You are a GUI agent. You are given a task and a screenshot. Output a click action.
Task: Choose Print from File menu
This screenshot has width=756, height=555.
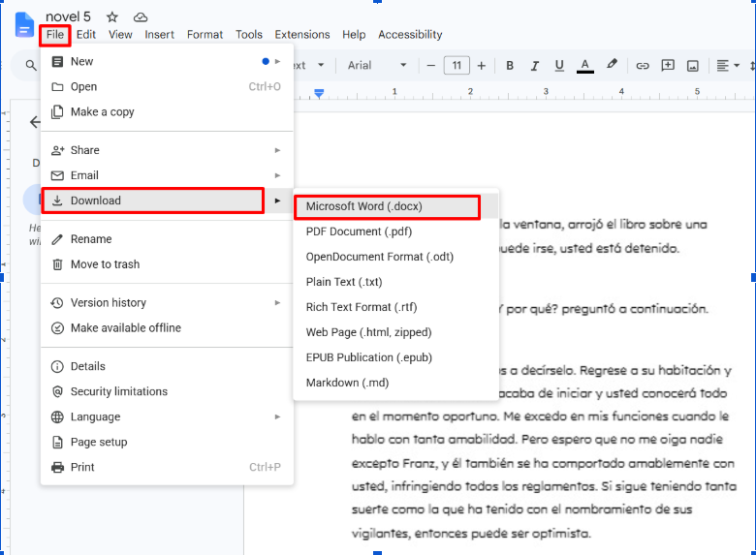pyautogui.click(x=167, y=467)
